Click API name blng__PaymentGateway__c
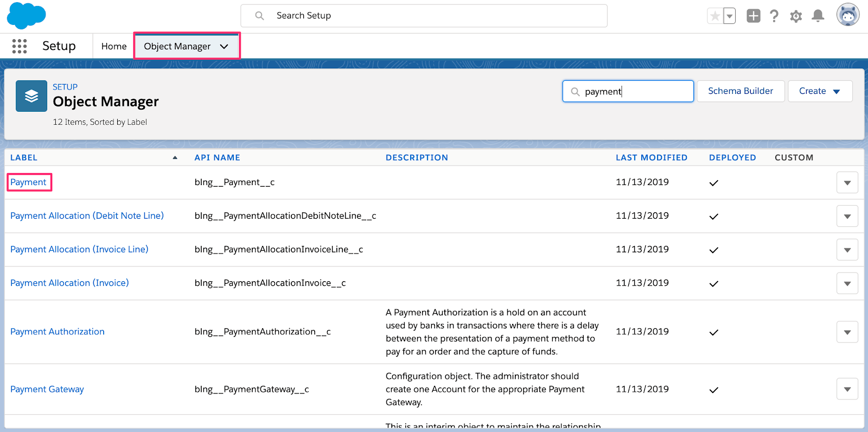 [x=252, y=389]
